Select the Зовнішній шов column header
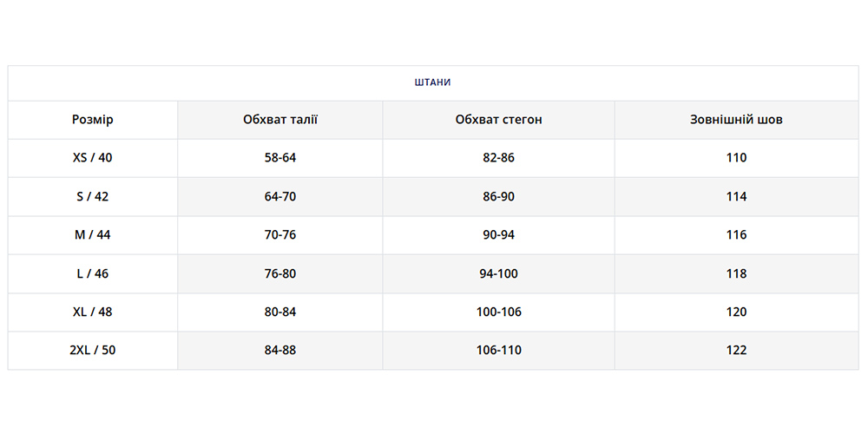The width and height of the screenshot is (868, 434). pos(736,120)
